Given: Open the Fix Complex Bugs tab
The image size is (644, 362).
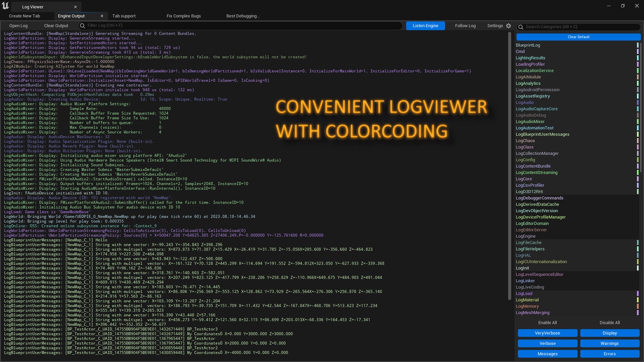Looking at the screenshot, I should click(184, 16).
